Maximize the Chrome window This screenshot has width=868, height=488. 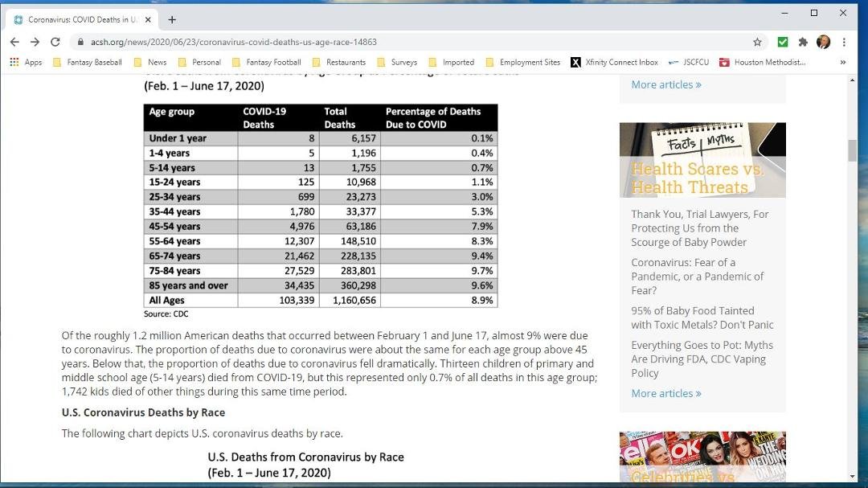[x=813, y=13]
